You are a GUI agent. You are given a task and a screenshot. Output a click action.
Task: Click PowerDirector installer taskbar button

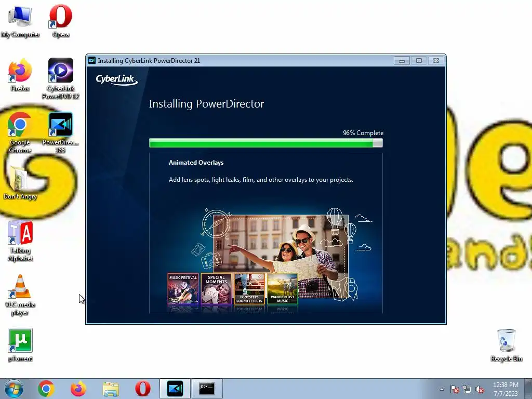(175, 389)
